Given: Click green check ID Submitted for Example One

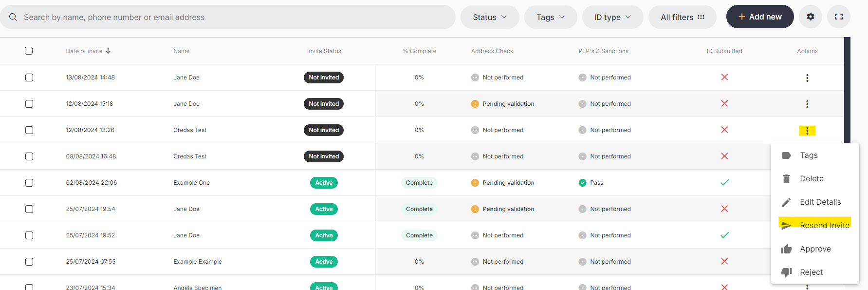Looking at the screenshot, I should pos(724,182).
